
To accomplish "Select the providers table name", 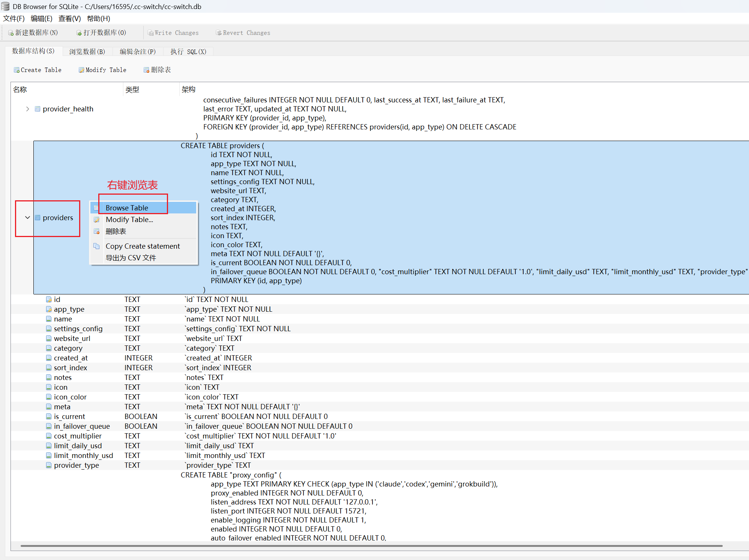I will tap(58, 218).
